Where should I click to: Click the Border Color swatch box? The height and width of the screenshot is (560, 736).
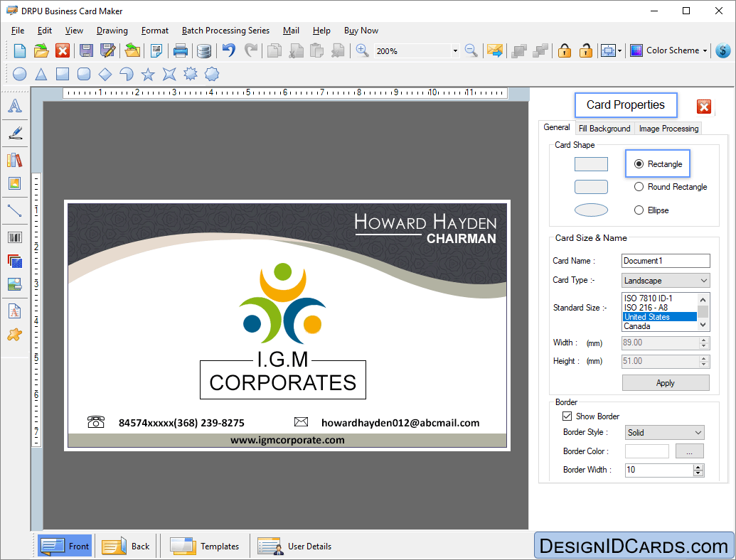tap(647, 451)
